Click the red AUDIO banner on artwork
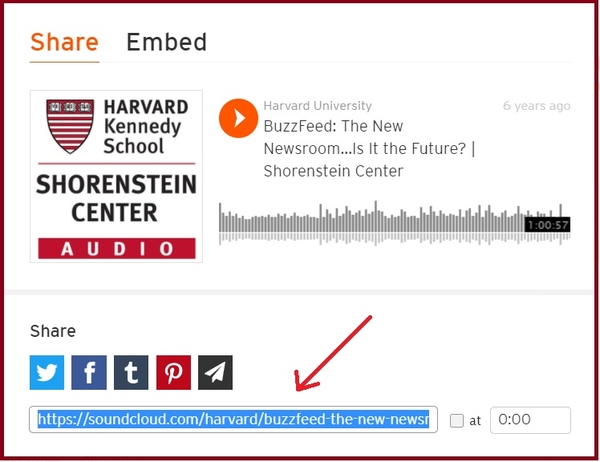 pyautogui.click(x=116, y=248)
